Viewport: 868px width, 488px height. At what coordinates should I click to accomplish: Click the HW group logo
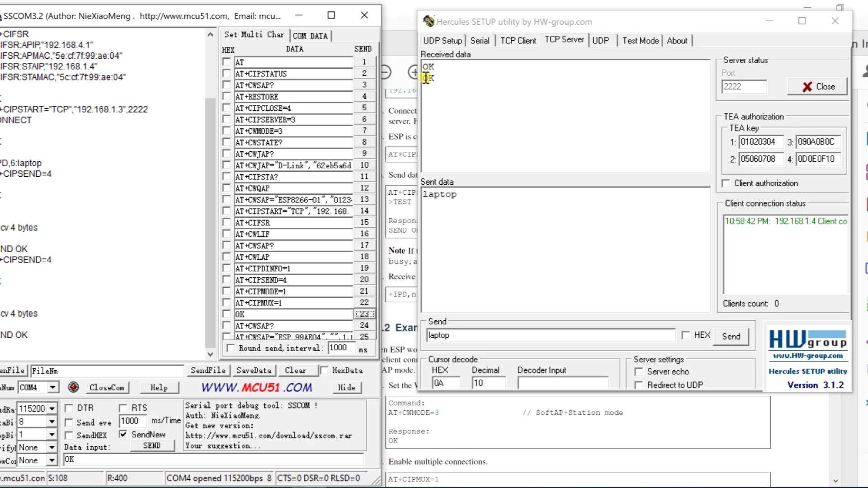[x=807, y=340]
